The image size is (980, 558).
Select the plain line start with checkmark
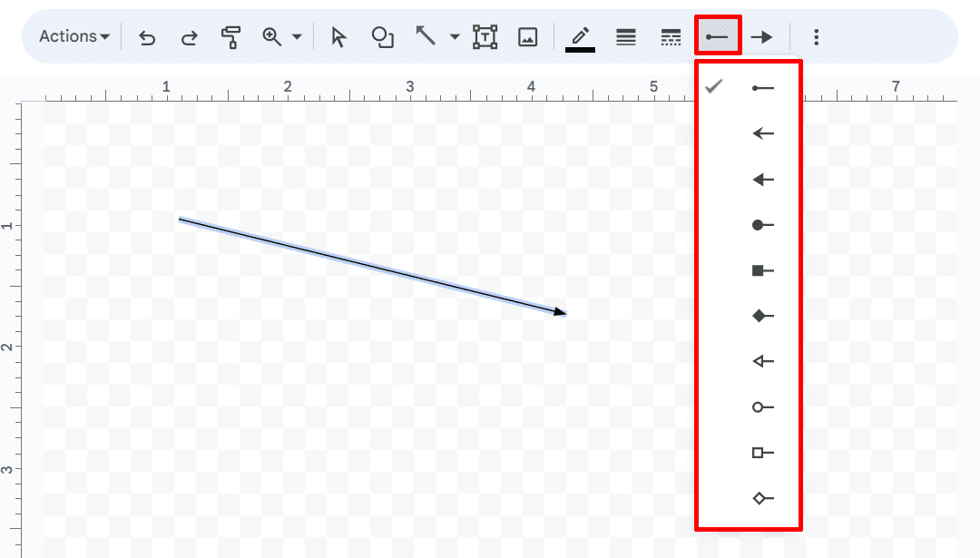(762, 87)
